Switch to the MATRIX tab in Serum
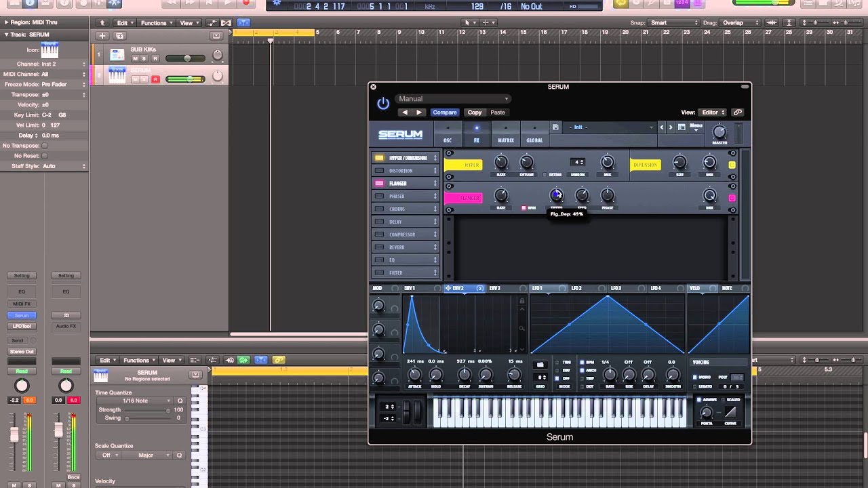The height and width of the screenshot is (488, 868). (x=506, y=134)
